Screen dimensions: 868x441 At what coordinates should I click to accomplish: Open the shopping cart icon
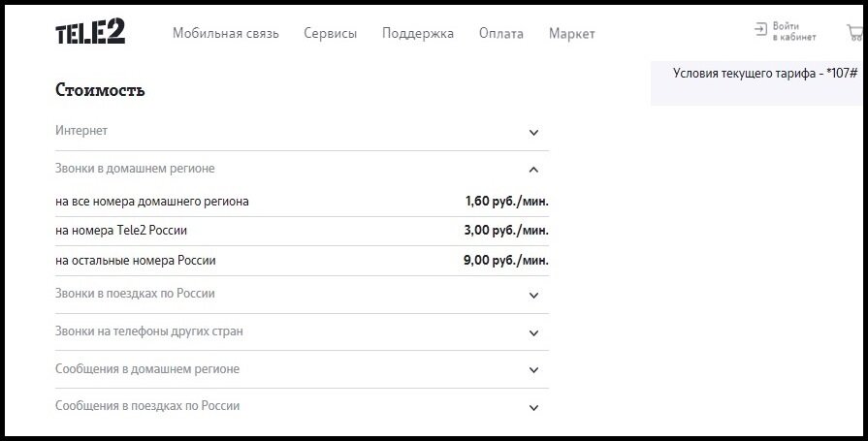click(x=854, y=33)
